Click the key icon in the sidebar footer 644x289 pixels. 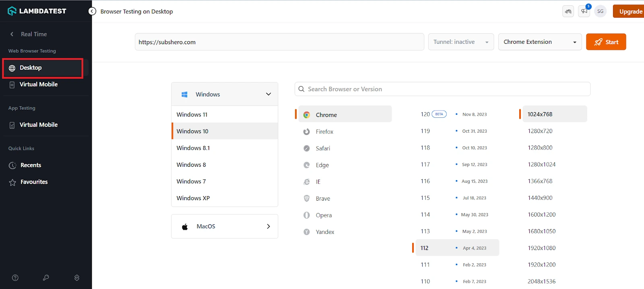click(46, 278)
